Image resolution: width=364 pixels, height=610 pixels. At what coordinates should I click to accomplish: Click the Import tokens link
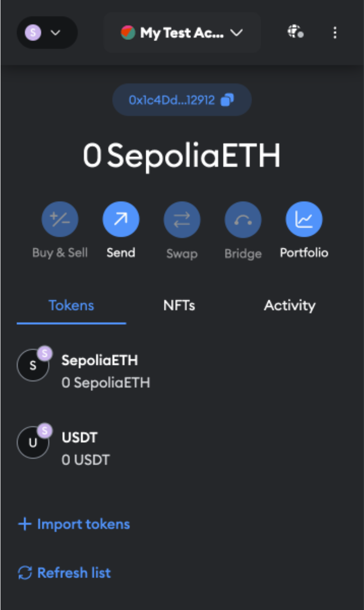(x=83, y=524)
